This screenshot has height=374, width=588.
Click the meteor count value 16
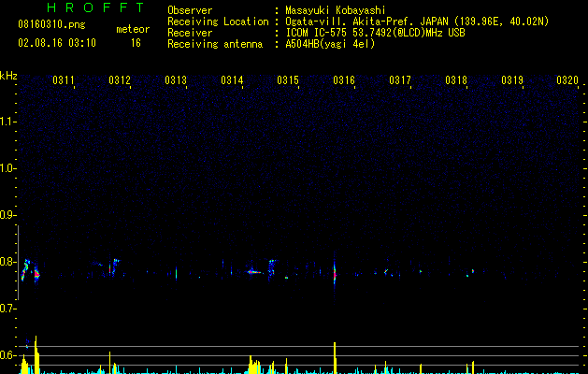tap(136, 43)
